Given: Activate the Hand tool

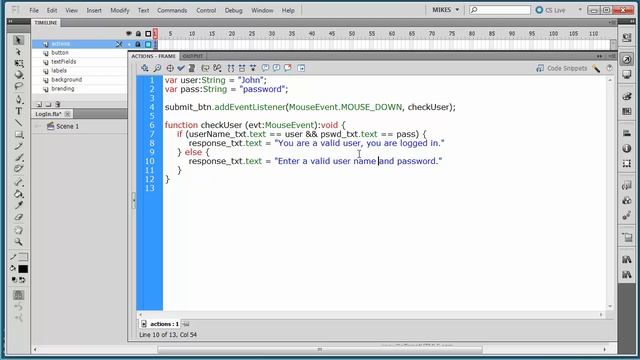Looking at the screenshot, I should click(18, 230).
